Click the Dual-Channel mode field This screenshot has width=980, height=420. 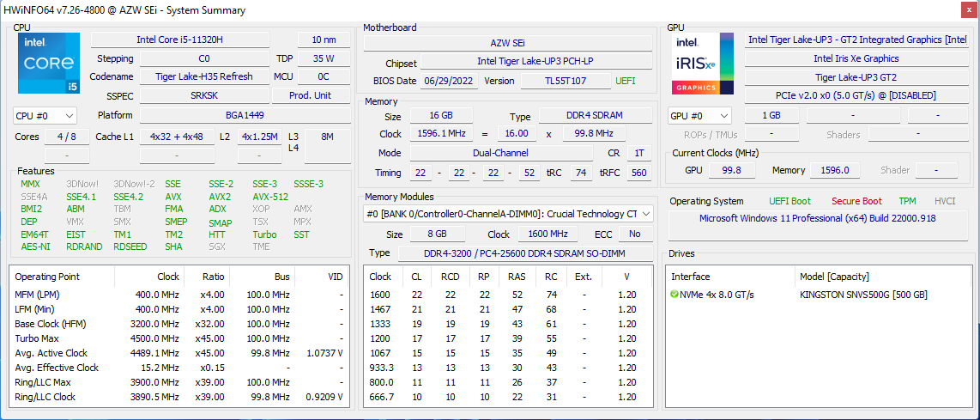click(x=501, y=153)
